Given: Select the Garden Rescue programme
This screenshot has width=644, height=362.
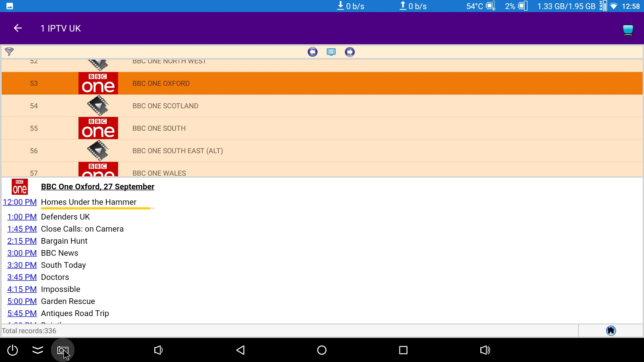Looking at the screenshot, I should (x=68, y=301).
